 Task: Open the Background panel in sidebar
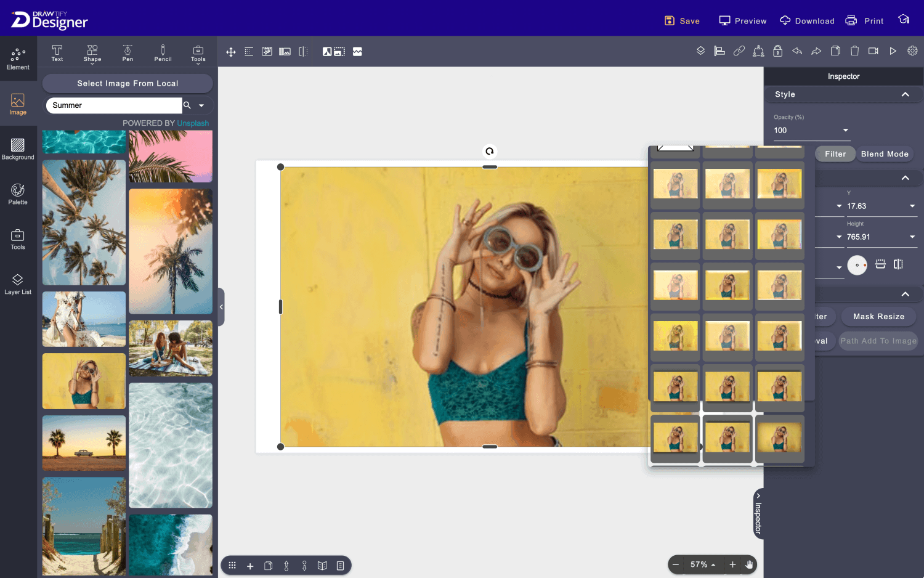[18, 149]
